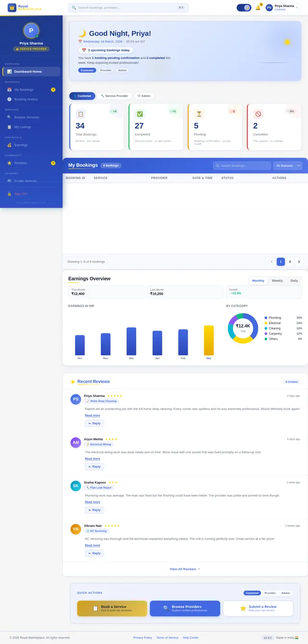
Task: Click the Mar bar in earnings chart
Action: pyautogui.click(x=209, y=340)
